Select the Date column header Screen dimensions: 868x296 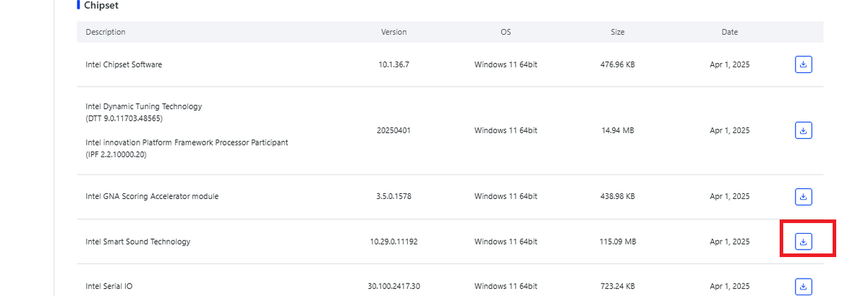click(729, 32)
